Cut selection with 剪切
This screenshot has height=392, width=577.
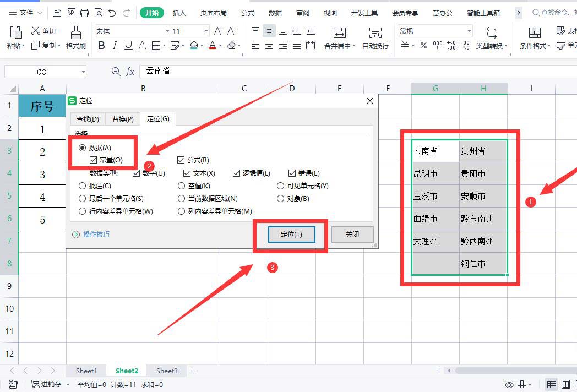43,31
